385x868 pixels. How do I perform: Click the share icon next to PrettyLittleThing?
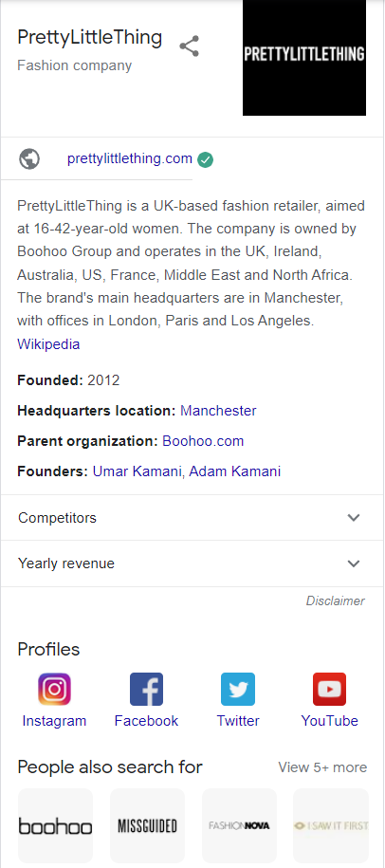(x=190, y=46)
